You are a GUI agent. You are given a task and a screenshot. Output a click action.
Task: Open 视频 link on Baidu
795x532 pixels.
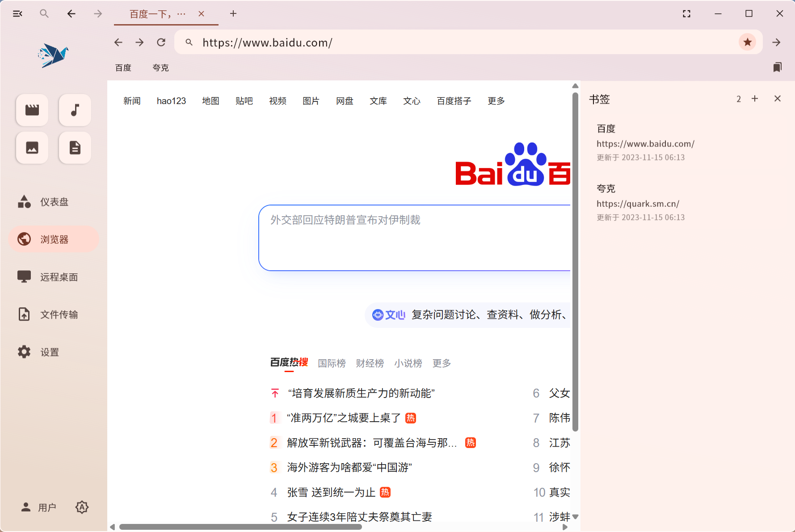(x=278, y=101)
